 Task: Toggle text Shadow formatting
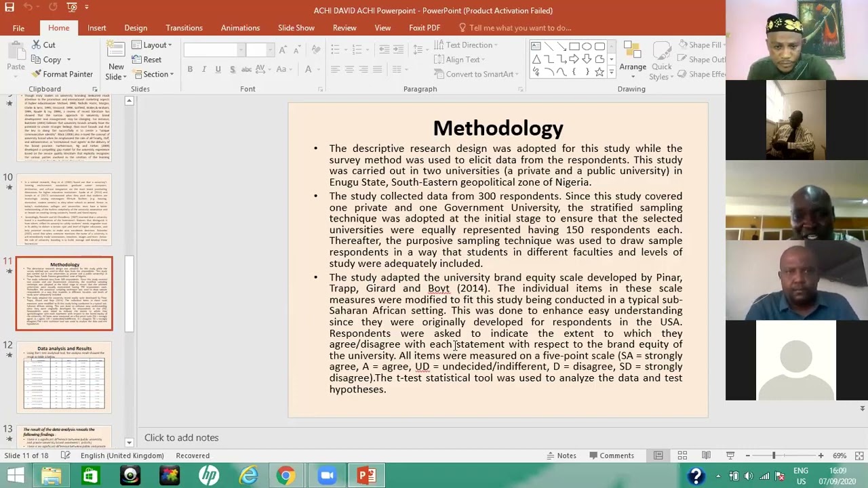[233, 69]
